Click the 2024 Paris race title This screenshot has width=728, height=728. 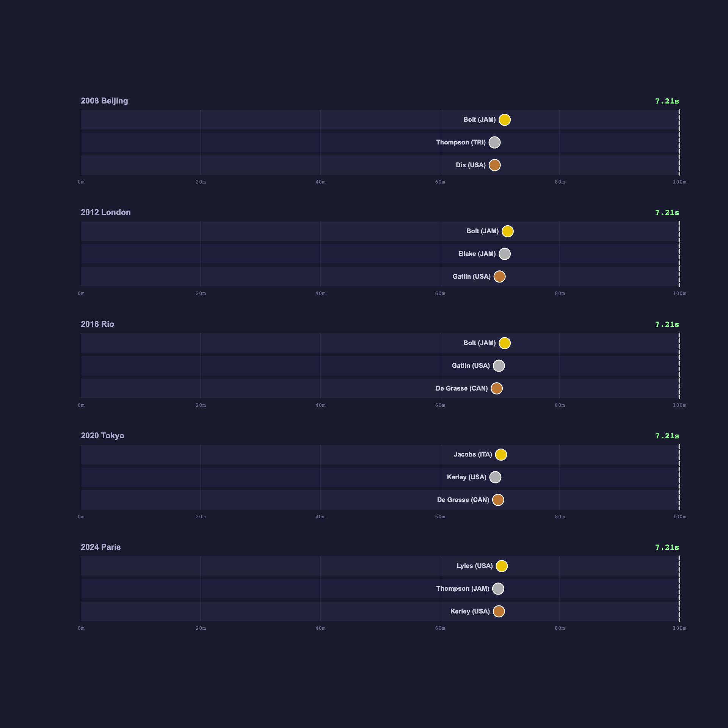pos(101,547)
